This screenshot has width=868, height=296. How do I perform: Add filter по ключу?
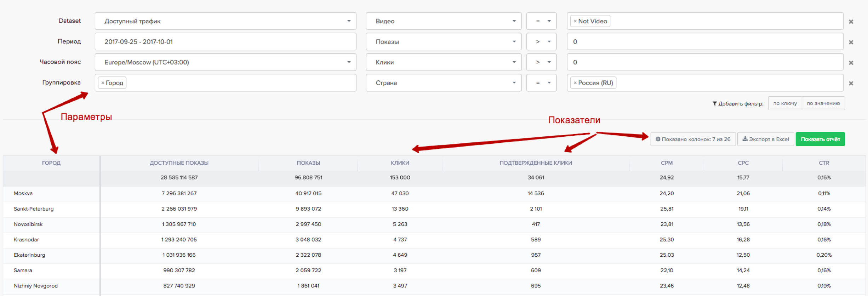785,103
